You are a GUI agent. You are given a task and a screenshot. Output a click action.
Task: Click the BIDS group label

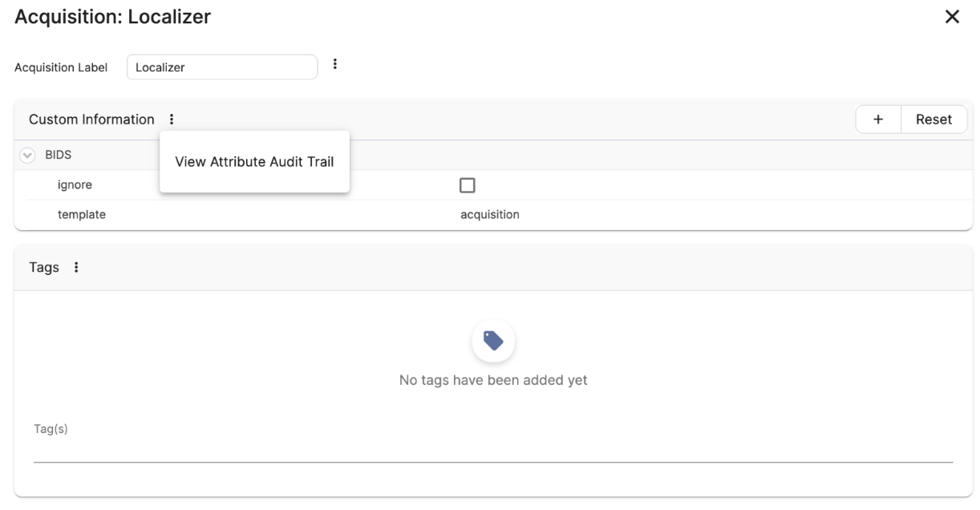coord(58,156)
